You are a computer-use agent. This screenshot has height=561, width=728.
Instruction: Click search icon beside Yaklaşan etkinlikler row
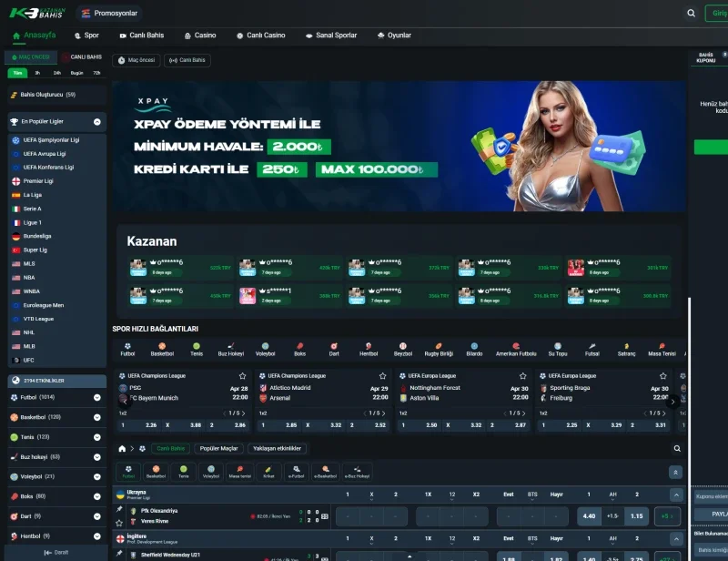[677, 448]
